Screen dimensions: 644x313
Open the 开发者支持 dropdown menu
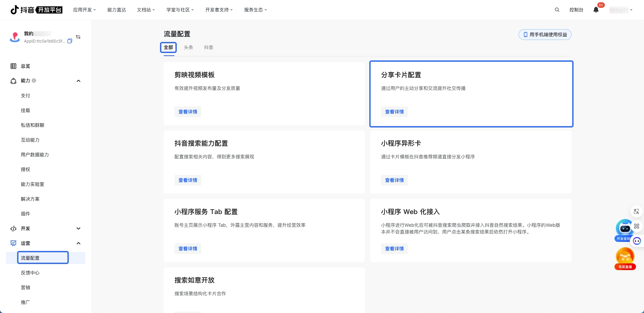pos(219,10)
